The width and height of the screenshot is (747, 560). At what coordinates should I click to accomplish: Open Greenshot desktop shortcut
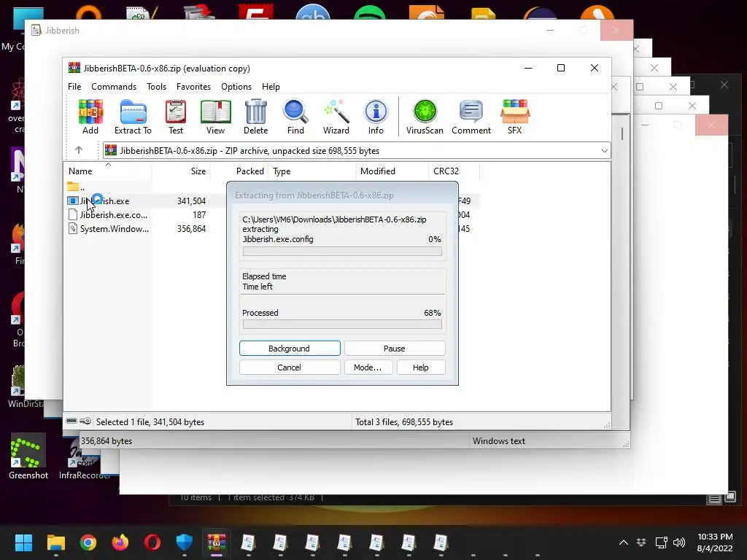point(28,456)
